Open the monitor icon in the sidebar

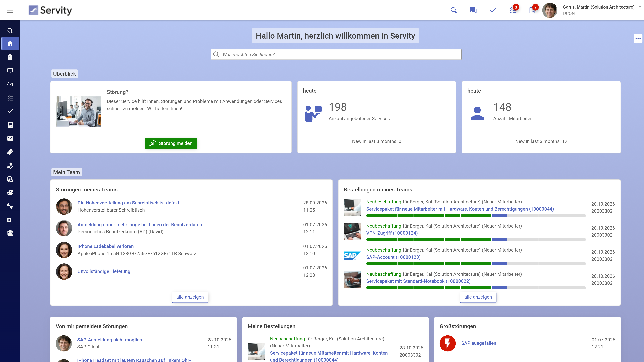point(10,71)
